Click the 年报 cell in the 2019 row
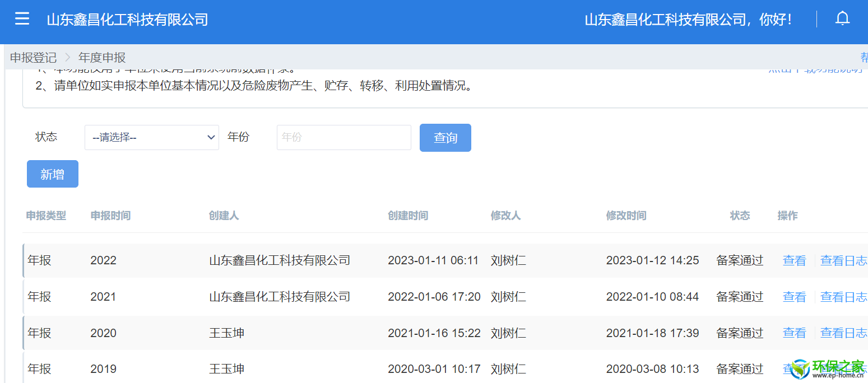Image resolution: width=868 pixels, height=383 pixels. pos(39,369)
